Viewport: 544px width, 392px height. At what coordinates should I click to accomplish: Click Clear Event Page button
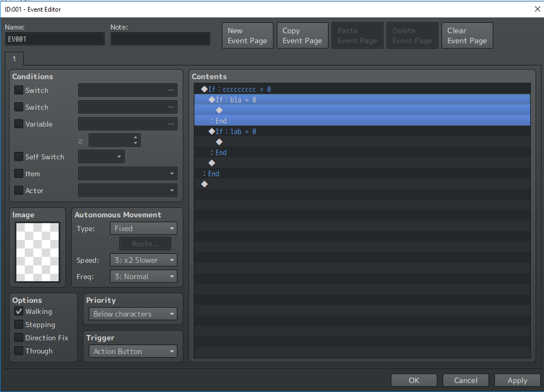[x=467, y=36]
